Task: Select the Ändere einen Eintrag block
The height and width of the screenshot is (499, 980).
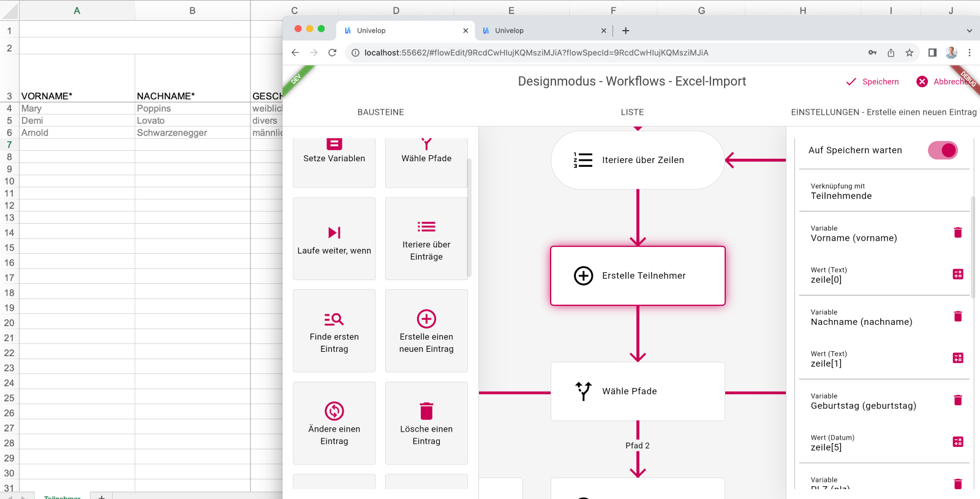Action: coord(334,423)
